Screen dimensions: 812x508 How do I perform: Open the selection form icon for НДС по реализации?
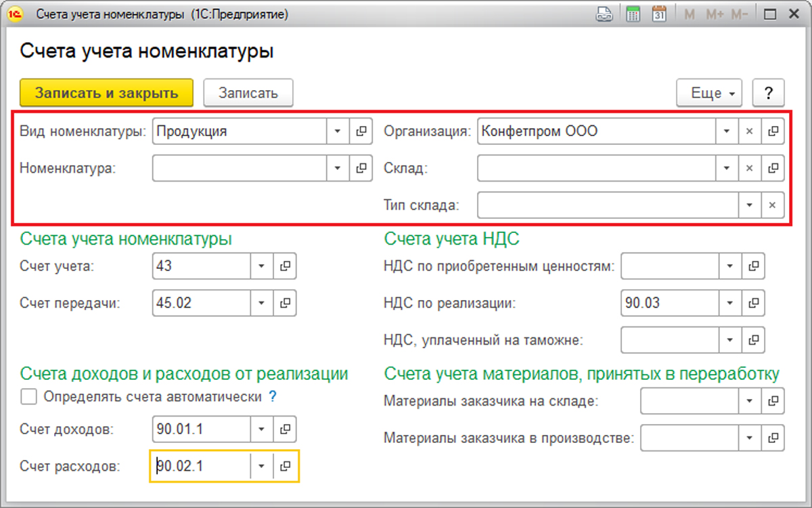coord(753,303)
